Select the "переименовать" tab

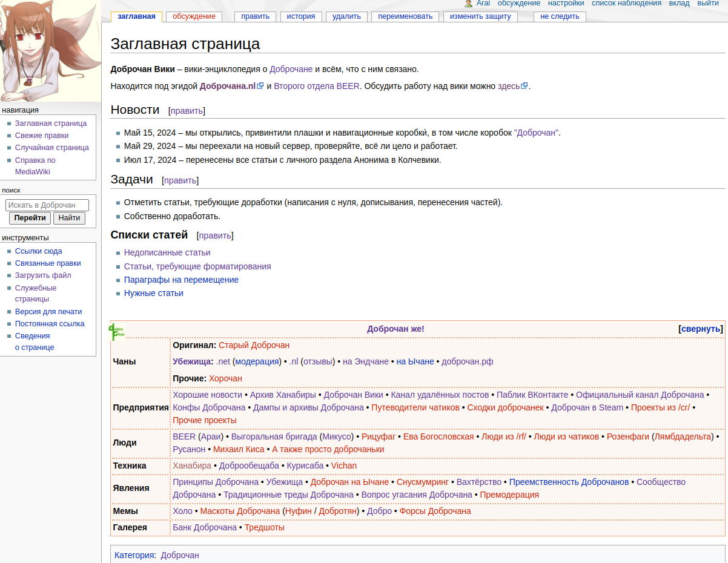(x=405, y=16)
